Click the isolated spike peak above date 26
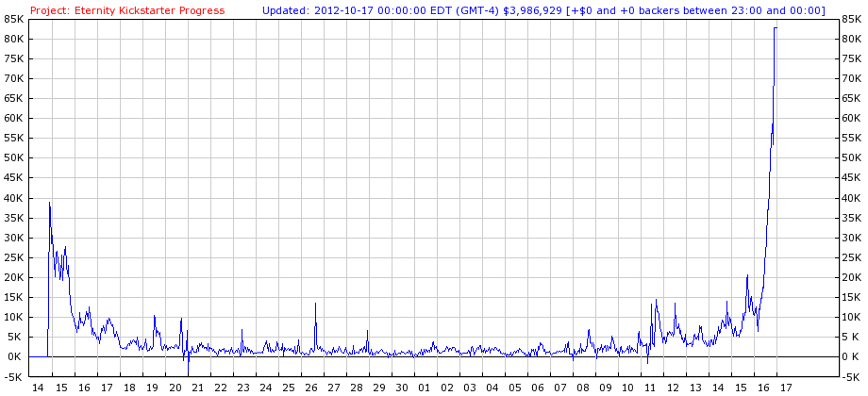 click(315, 304)
